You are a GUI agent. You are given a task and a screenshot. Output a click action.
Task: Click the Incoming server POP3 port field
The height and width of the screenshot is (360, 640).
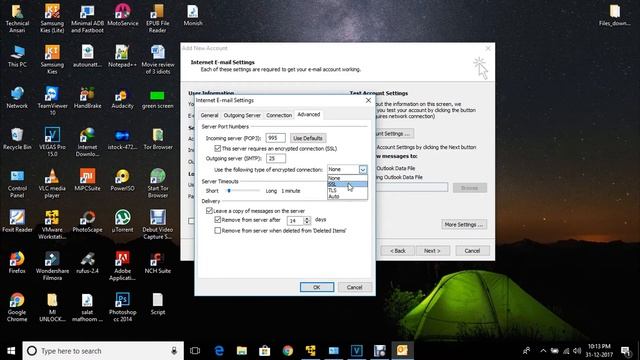(275, 138)
